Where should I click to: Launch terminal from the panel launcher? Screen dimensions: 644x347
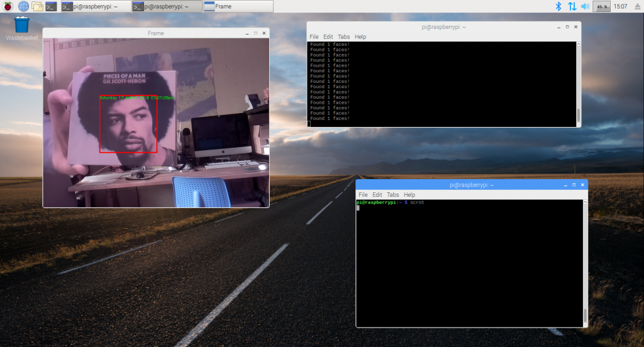[x=52, y=6]
